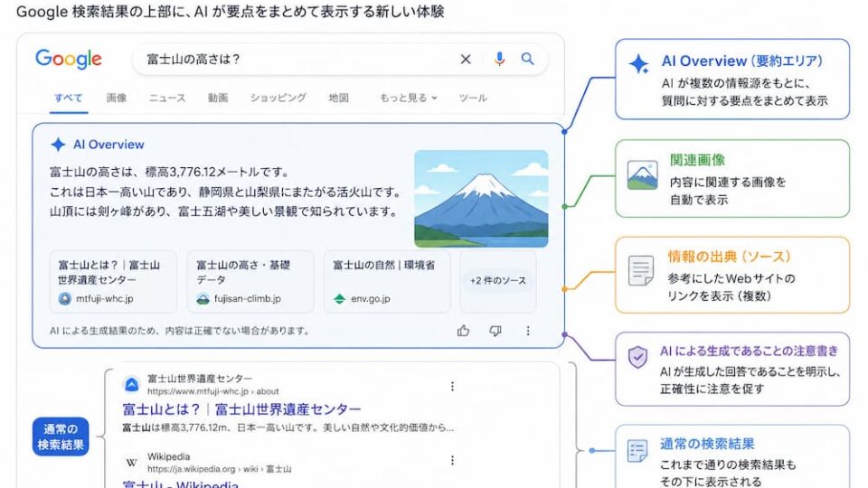This screenshot has height=488, width=868.
Task: Click the disclaimer AI による生成結果のため
Action: tap(179, 331)
